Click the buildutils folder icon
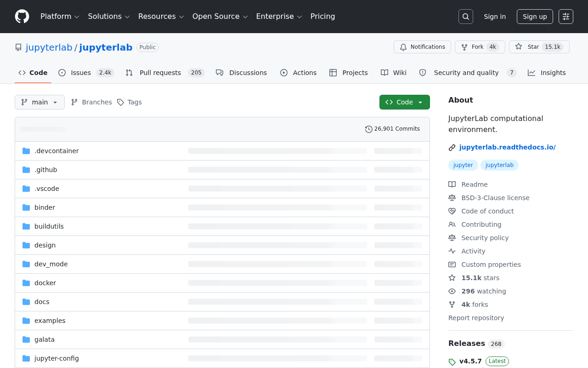The image size is (588, 368). pyautogui.click(x=26, y=226)
